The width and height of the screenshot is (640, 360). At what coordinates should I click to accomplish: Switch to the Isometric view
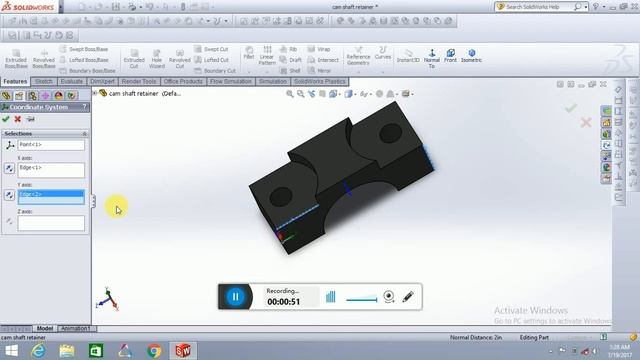click(471, 56)
